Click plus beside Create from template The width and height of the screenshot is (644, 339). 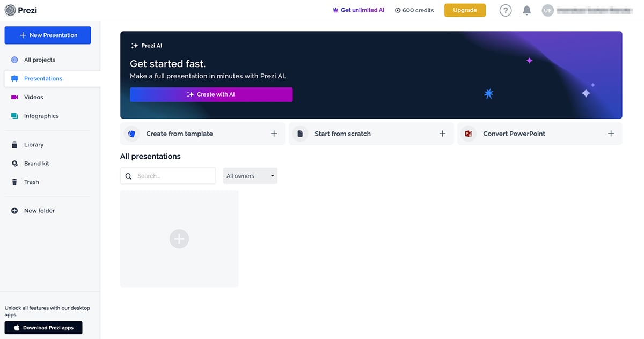pyautogui.click(x=274, y=134)
